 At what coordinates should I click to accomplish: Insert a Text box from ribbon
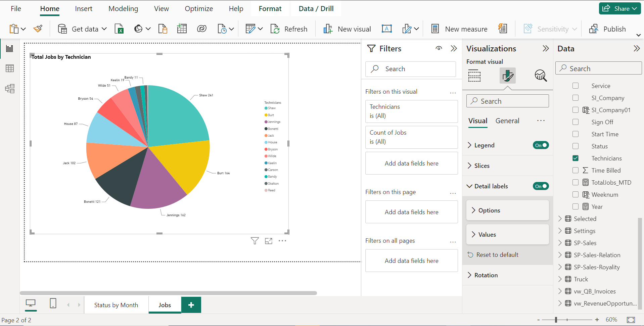[x=387, y=29]
